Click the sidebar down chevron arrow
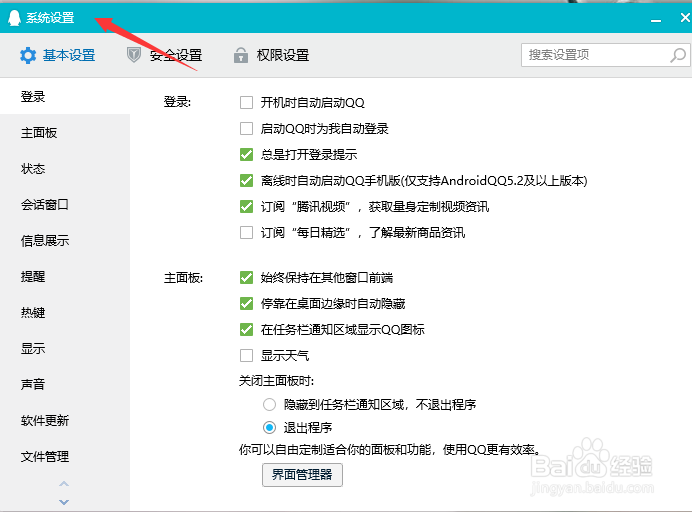The width and height of the screenshot is (692, 512). click(64, 502)
